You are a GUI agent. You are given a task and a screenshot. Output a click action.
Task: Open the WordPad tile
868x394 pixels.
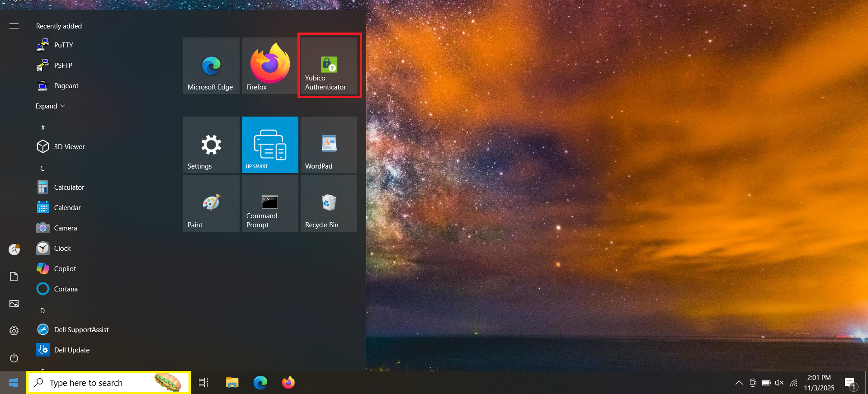click(x=329, y=145)
